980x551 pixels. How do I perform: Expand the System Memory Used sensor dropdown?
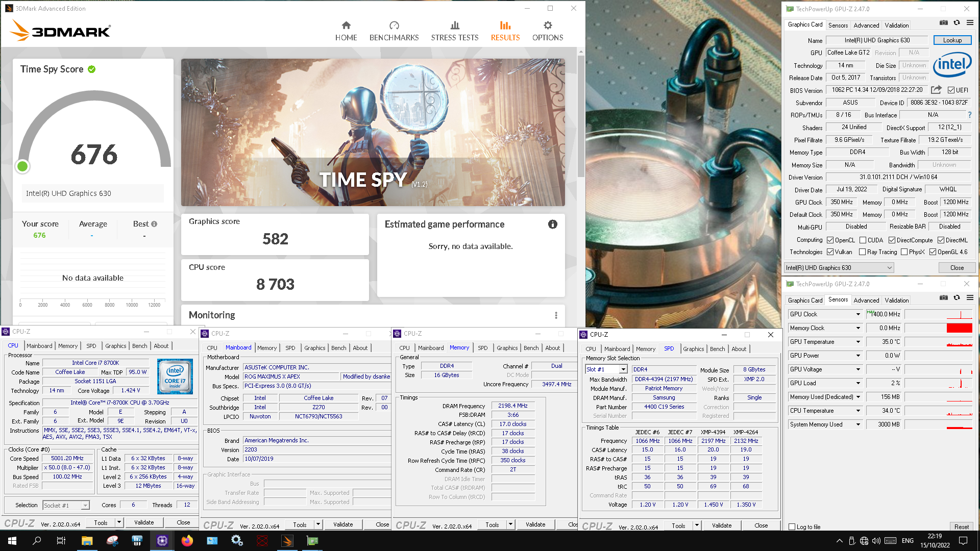[858, 424]
